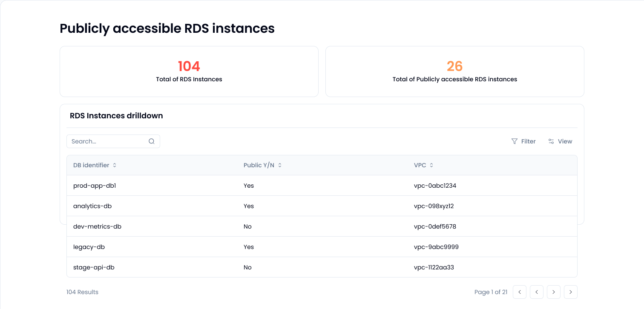Open the View settings
This screenshot has width=644, height=309.
pyautogui.click(x=560, y=141)
